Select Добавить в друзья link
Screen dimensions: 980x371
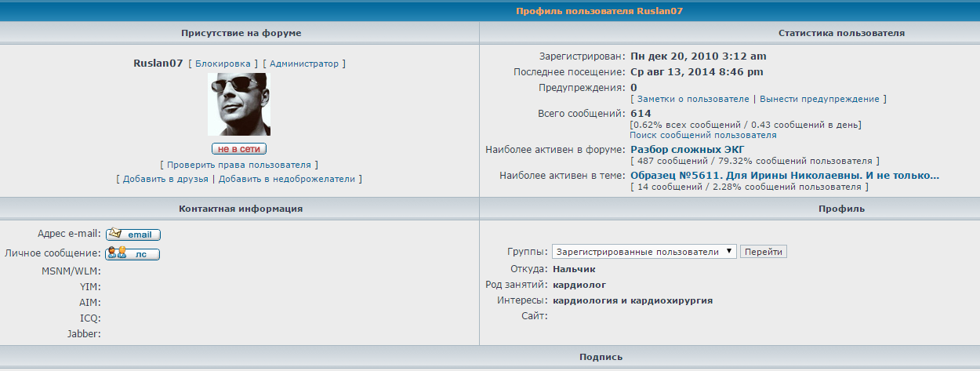[165, 179]
